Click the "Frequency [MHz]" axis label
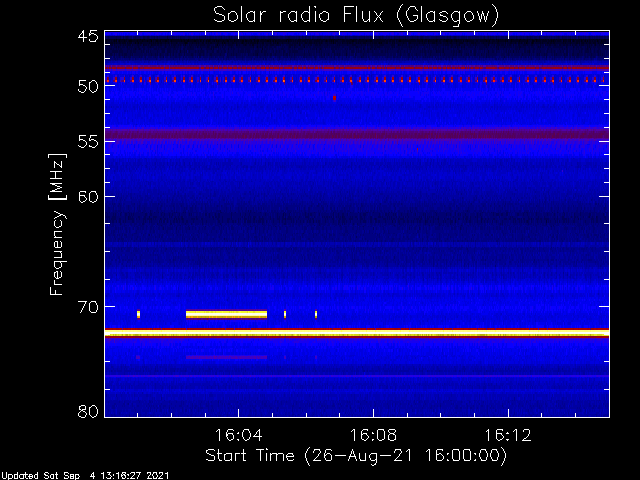 (x=57, y=224)
